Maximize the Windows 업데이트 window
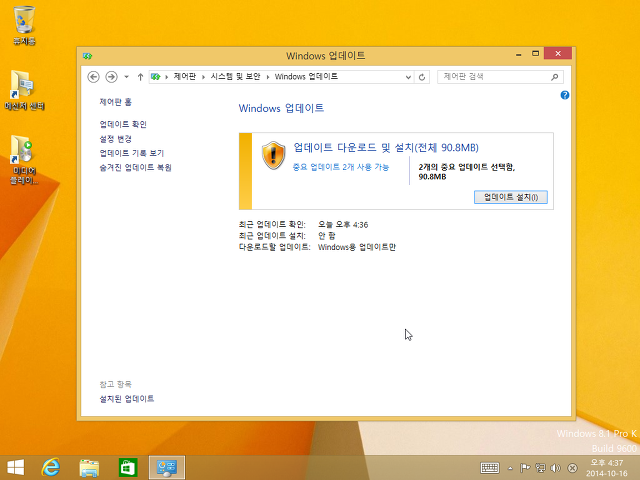The width and height of the screenshot is (640, 480). coord(536,53)
